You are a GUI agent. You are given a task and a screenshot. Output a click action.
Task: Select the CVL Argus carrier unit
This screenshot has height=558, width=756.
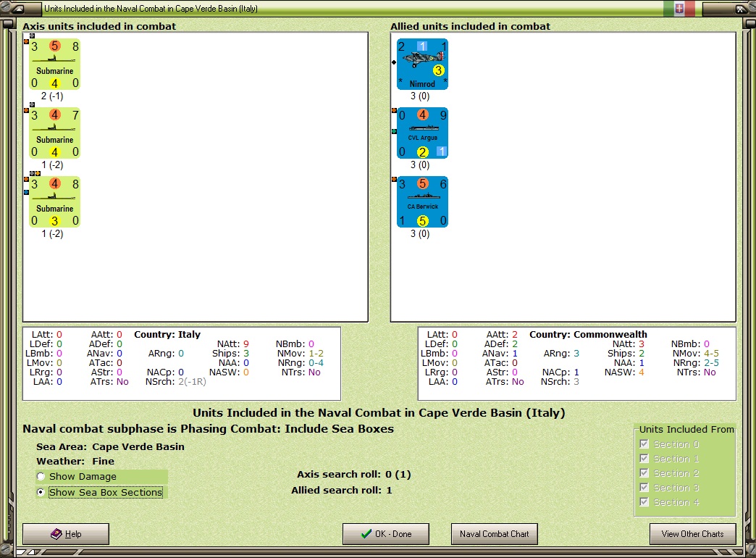(x=422, y=133)
